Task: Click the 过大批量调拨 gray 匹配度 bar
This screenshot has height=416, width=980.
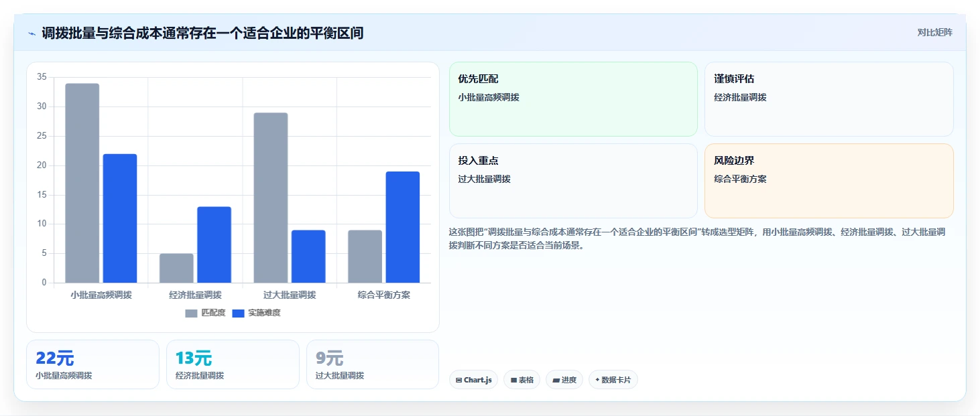Action: pos(271,198)
